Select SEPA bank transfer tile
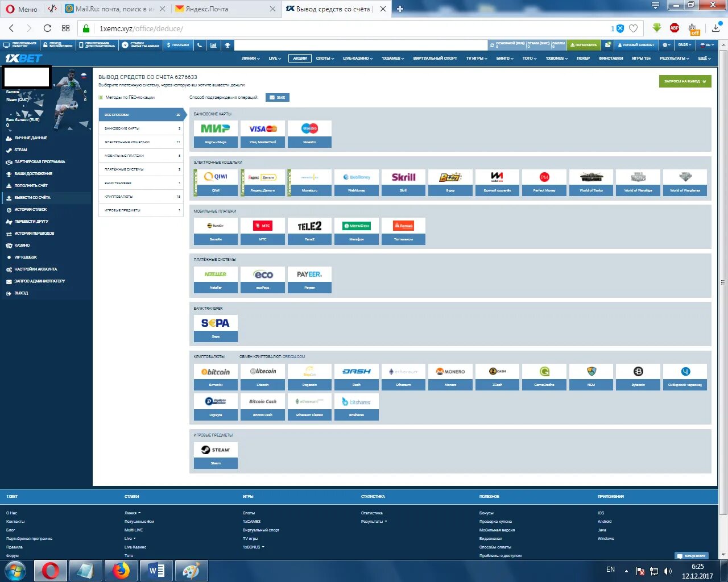Screen dimensions: 728x582 coord(216,329)
